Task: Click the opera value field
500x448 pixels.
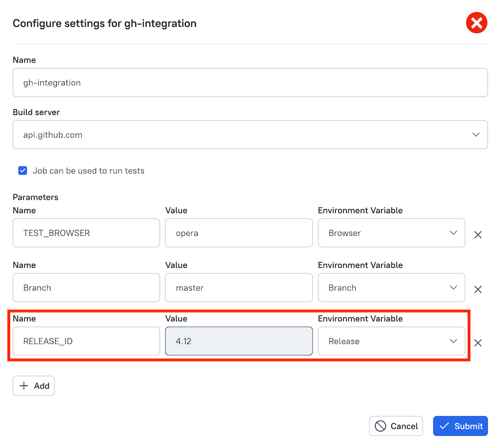Action: pyautogui.click(x=239, y=233)
